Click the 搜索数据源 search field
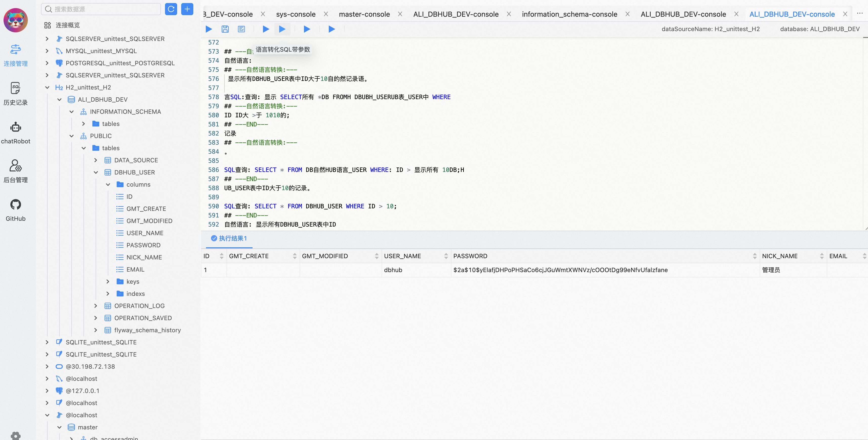This screenshot has width=868, height=440. tap(101, 9)
